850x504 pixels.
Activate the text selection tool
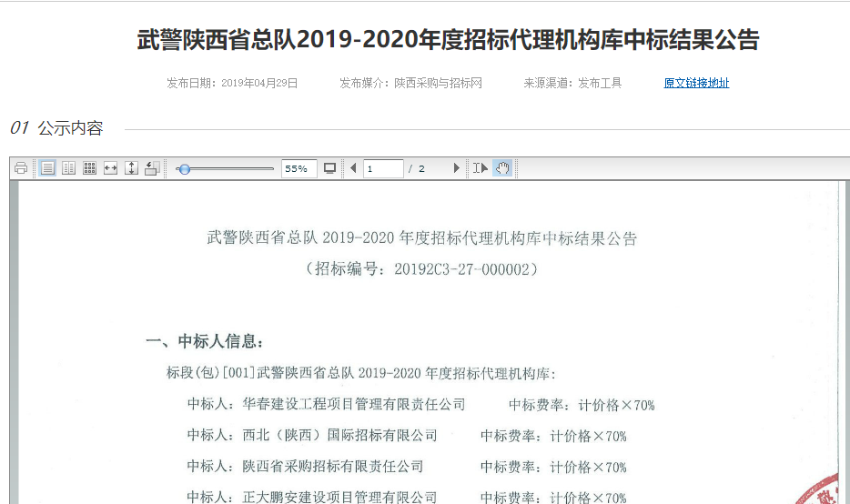(480, 168)
